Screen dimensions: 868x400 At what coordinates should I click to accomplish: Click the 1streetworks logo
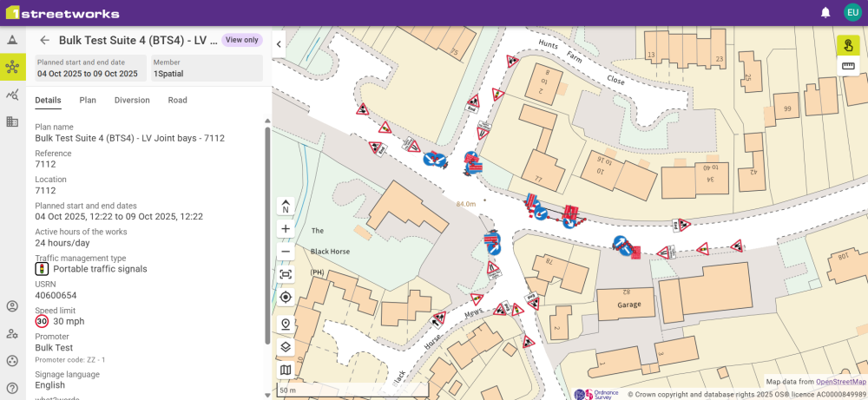pos(62,13)
